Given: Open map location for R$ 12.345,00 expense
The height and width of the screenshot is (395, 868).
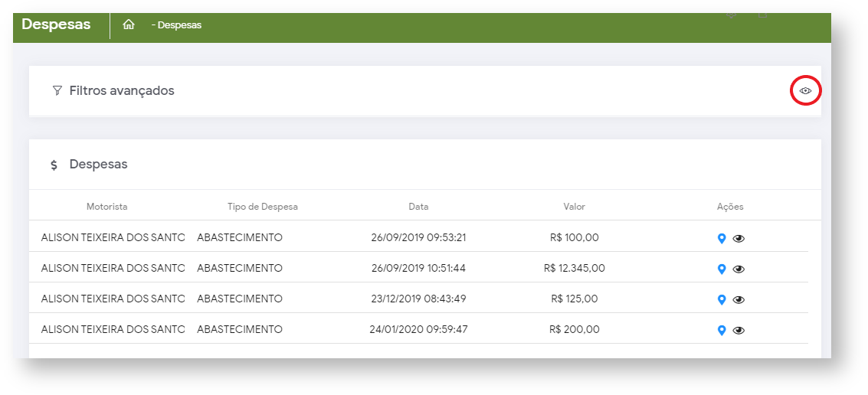Looking at the screenshot, I should [721, 269].
